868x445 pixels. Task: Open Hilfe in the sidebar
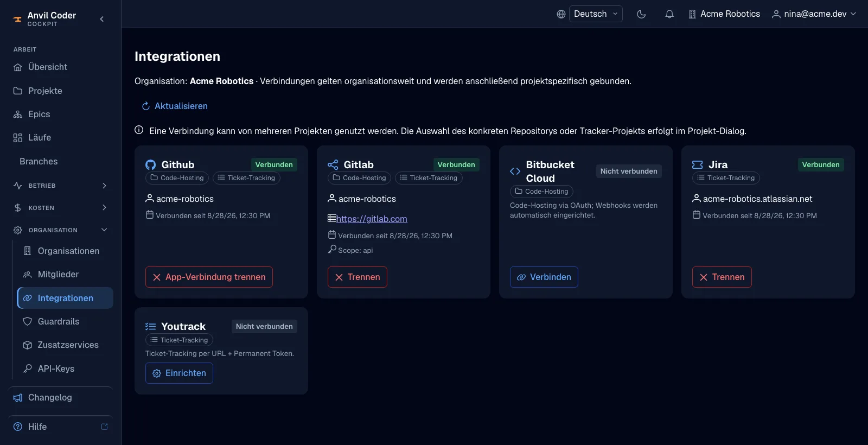click(x=61, y=427)
